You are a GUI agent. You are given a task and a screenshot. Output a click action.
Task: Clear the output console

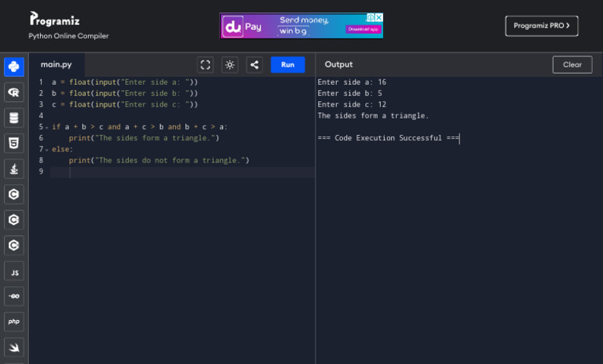pyautogui.click(x=572, y=65)
